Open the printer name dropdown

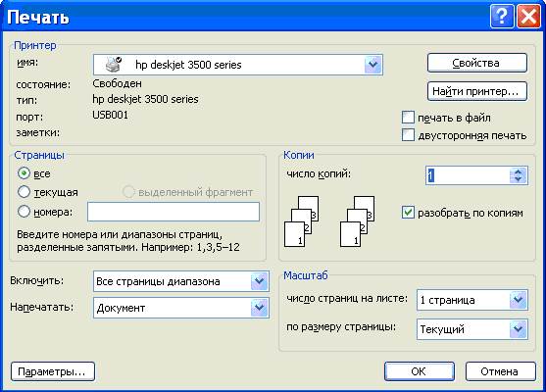(372, 65)
